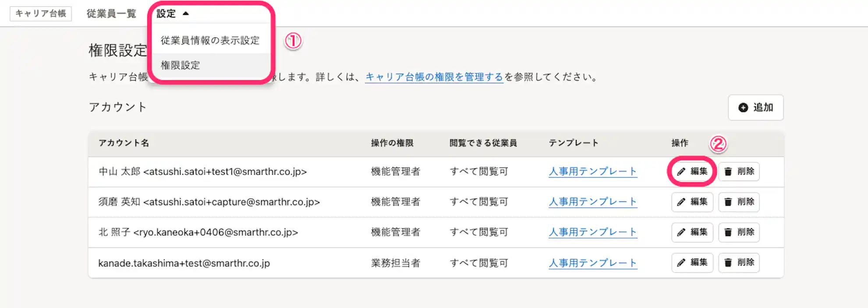
Task: Open 人事用テンプレート link for 北 照子
Action: pyautogui.click(x=593, y=232)
